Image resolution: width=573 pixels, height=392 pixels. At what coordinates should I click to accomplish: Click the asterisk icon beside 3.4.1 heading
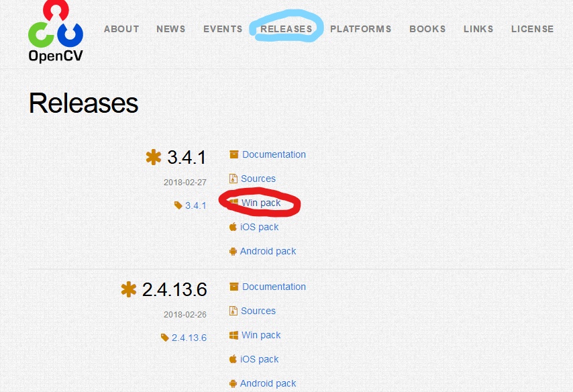[x=154, y=158]
